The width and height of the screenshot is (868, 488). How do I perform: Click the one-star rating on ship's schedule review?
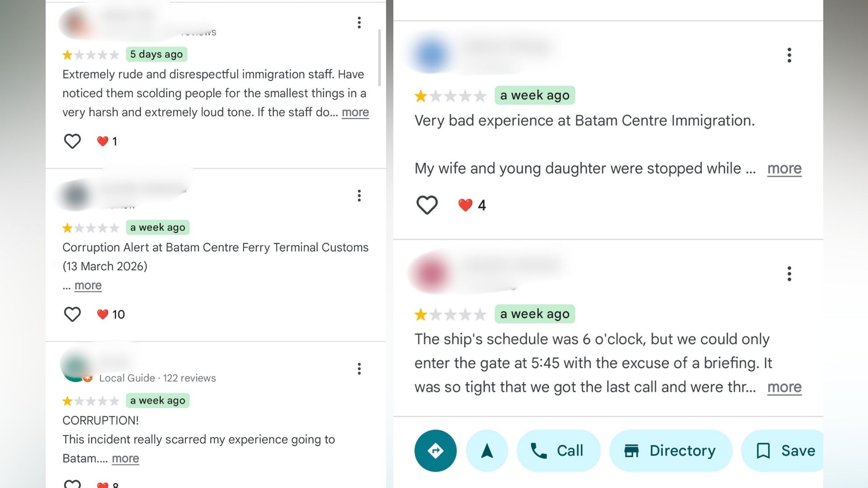pyautogui.click(x=421, y=314)
